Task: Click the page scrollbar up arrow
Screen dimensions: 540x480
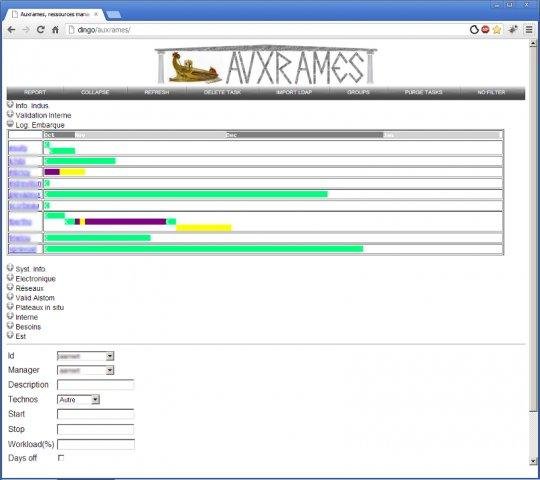Action: coord(533,43)
